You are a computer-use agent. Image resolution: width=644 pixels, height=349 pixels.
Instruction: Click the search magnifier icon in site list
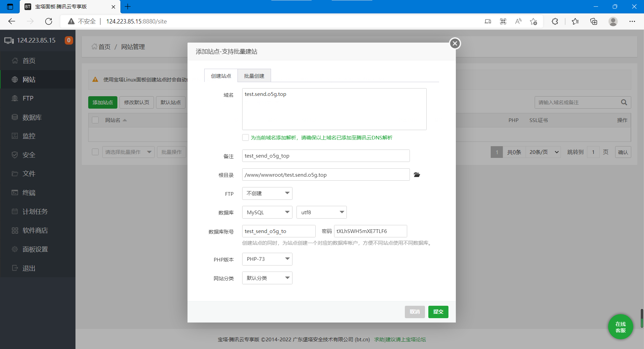(x=624, y=102)
